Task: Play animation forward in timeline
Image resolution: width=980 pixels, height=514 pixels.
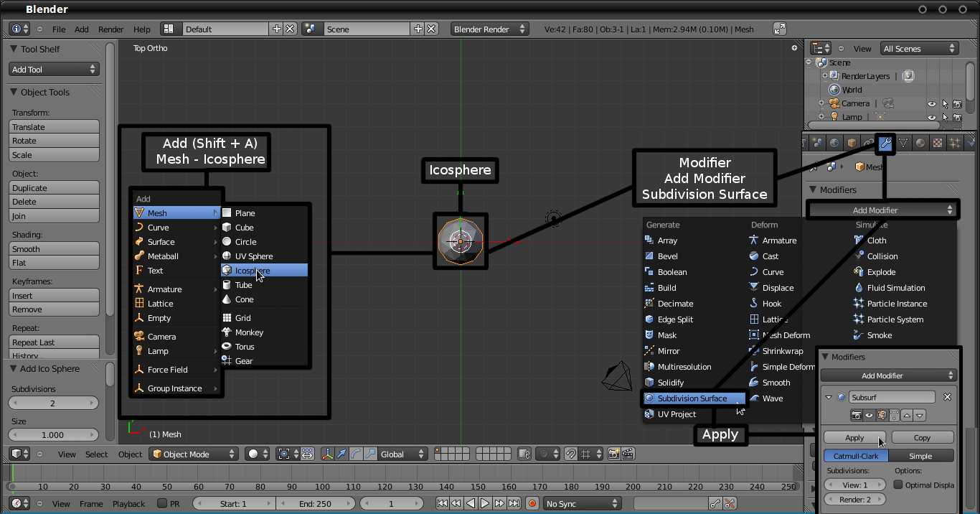Action: coord(485,504)
